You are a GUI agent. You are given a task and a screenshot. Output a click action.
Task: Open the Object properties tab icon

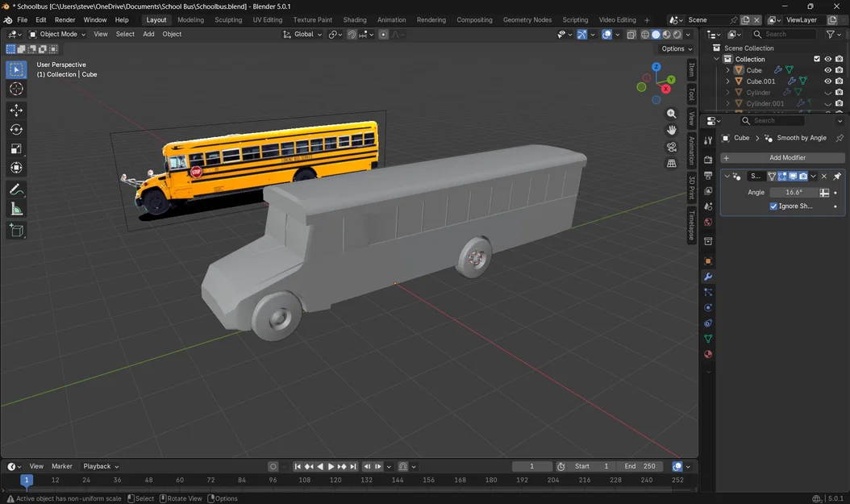(708, 260)
